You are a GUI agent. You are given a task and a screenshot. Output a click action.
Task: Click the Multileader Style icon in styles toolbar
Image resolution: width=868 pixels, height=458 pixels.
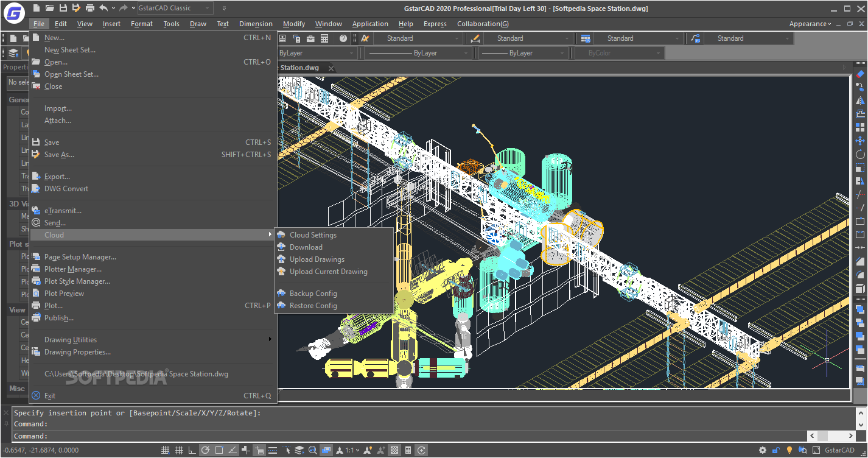(696, 38)
